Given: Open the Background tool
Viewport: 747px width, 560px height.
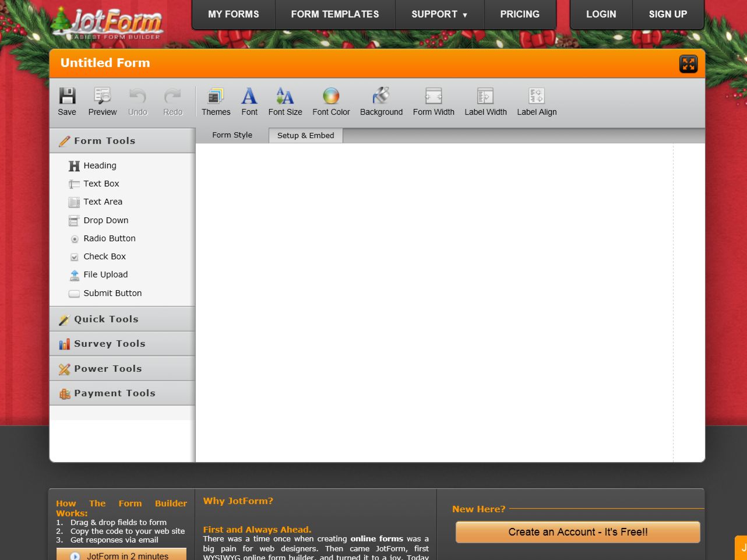Looking at the screenshot, I should (380, 101).
